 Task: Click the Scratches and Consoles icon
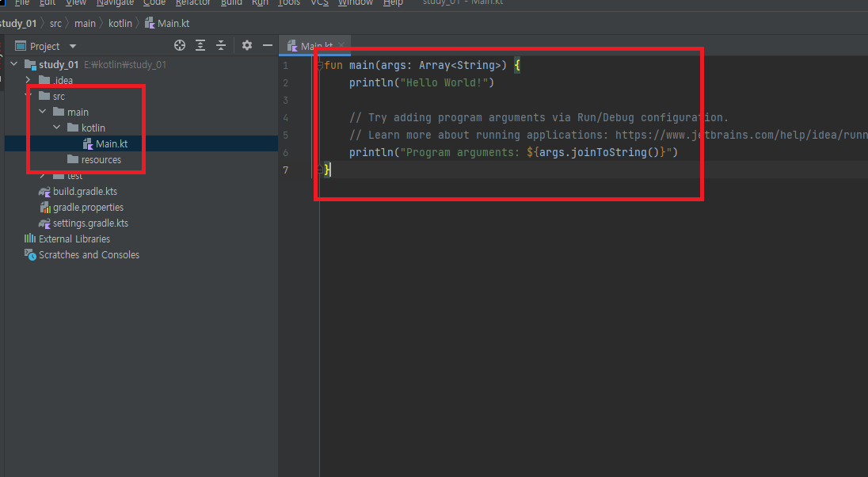30,255
